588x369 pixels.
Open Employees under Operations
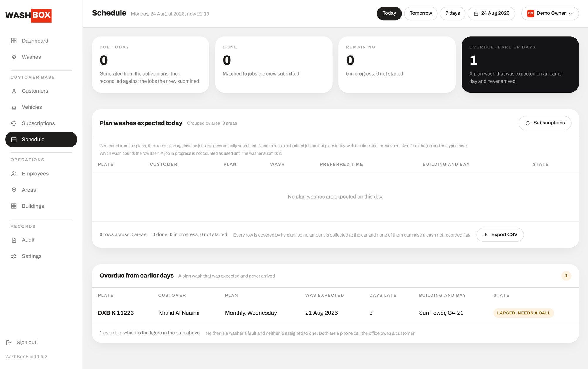(41, 174)
